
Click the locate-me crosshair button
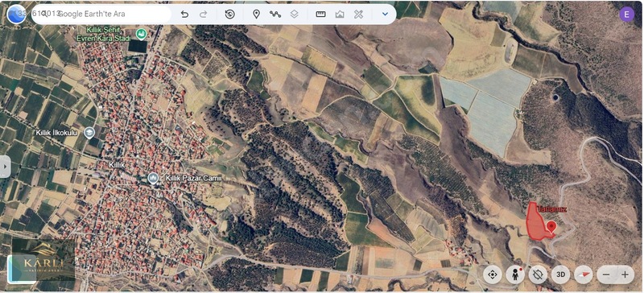[493, 274]
